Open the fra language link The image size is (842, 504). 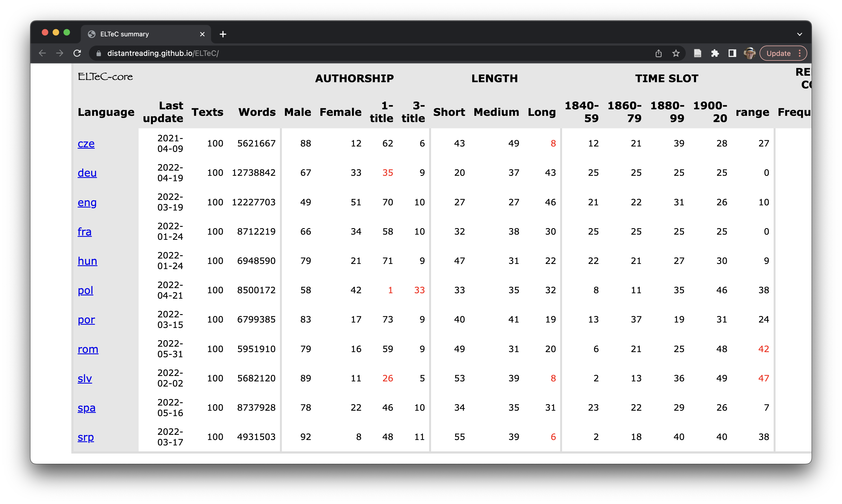[x=85, y=232]
